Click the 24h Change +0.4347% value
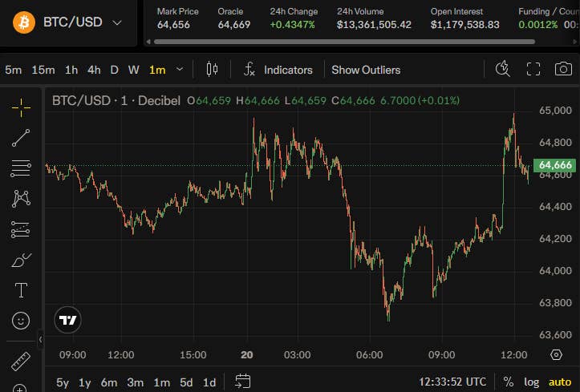 point(292,25)
